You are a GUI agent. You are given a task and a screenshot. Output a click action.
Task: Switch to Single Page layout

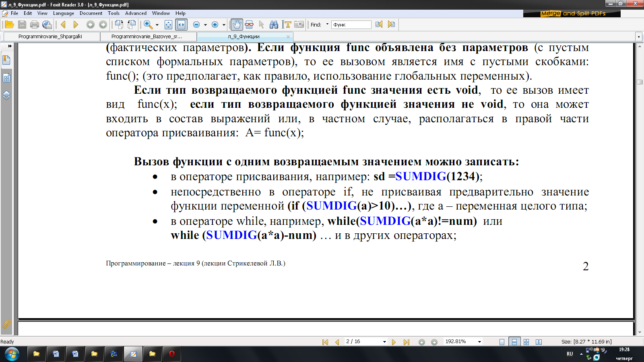point(502,342)
